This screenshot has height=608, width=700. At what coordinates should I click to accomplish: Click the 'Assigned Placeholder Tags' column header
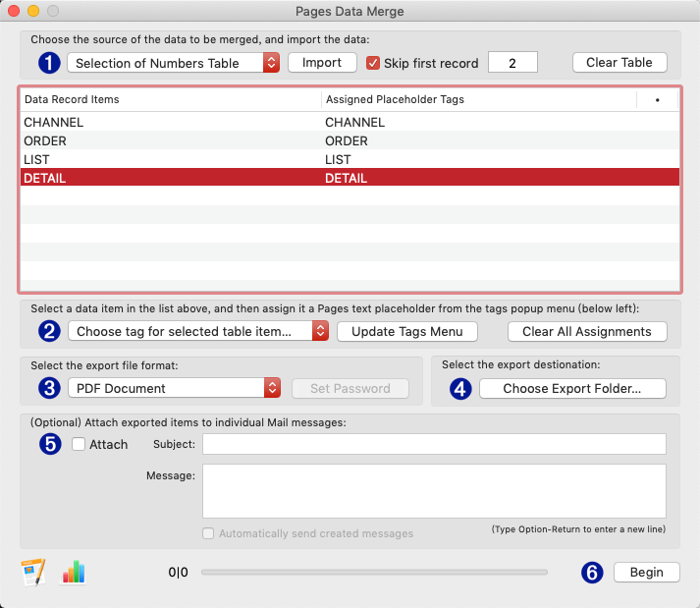[x=479, y=99]
